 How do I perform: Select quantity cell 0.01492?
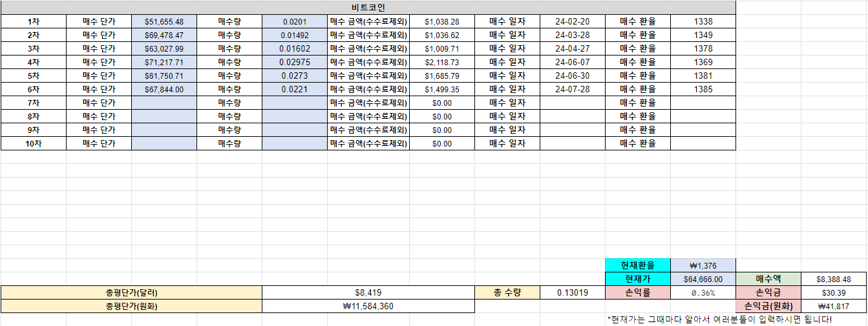(295, 35)
